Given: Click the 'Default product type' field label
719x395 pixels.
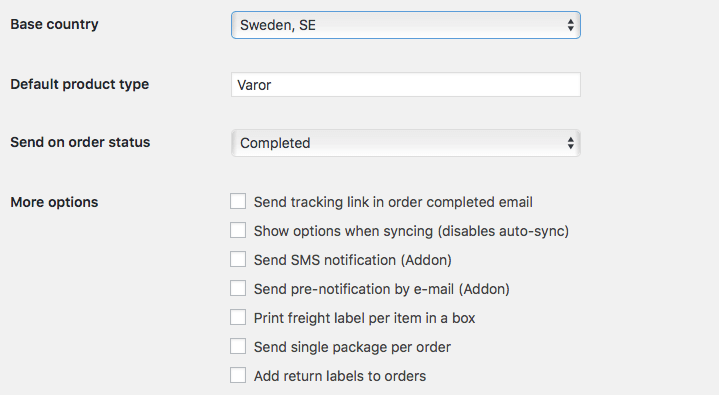Looking at the screenshot, I should coord(80,84).
